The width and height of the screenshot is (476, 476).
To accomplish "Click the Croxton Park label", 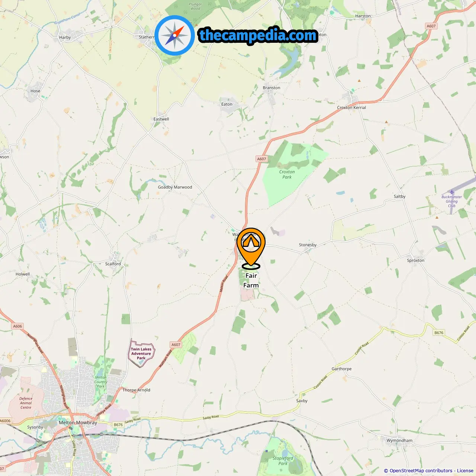I will click(x=287, y=174).
